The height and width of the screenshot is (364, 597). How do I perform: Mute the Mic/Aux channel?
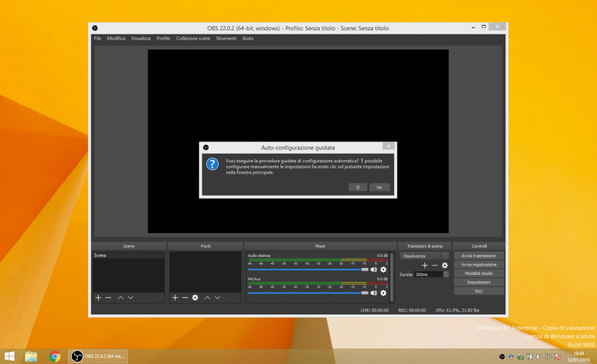(374, 293)
